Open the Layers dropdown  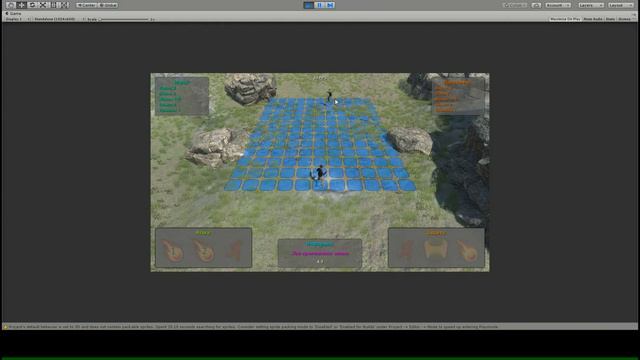[591, 5]
